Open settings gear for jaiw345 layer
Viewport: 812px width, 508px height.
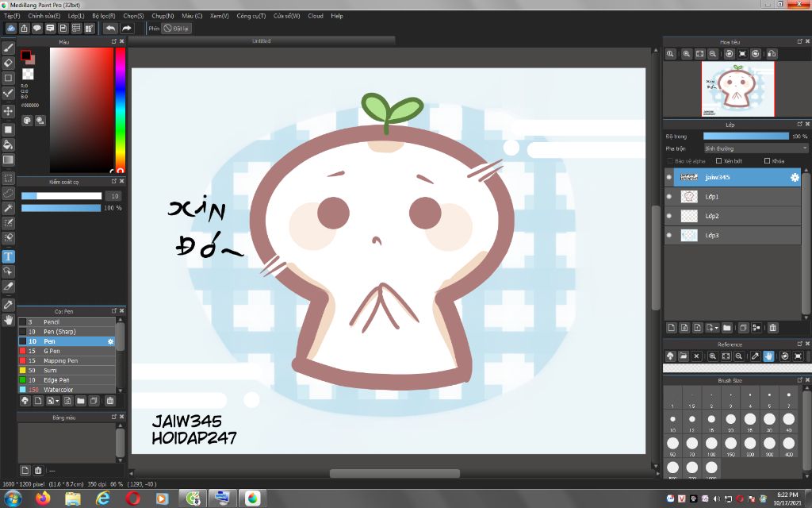[795, 177]
